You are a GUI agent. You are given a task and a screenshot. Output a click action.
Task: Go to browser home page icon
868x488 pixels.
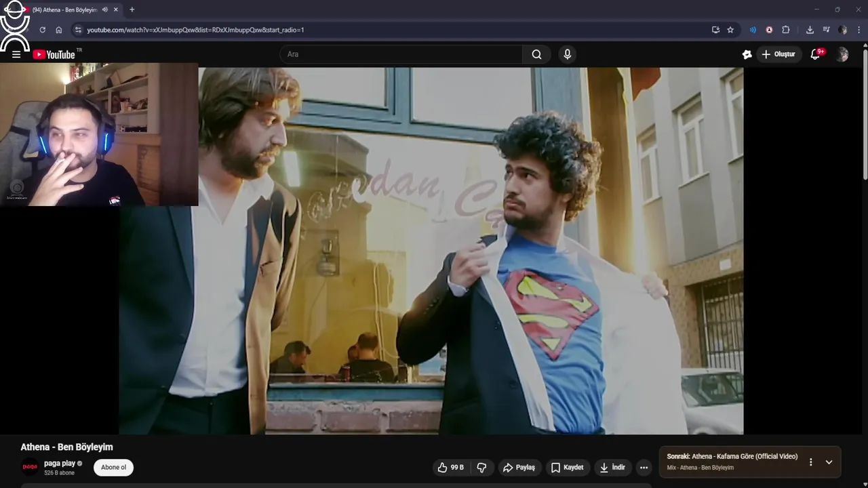pos(59,30)
